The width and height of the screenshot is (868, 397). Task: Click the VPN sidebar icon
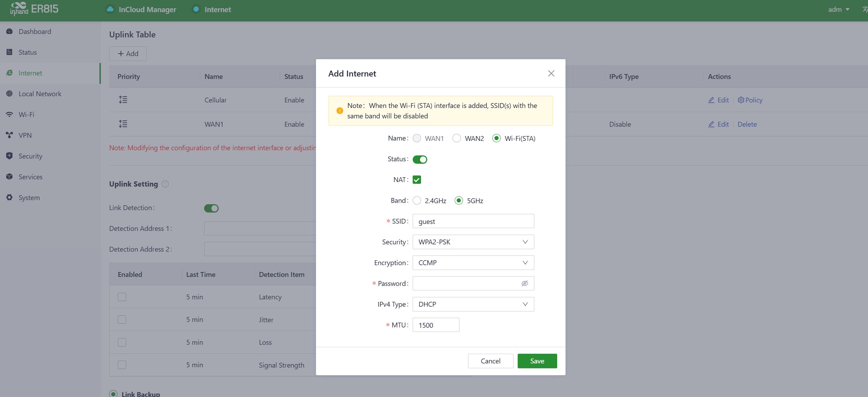[9, 135]
